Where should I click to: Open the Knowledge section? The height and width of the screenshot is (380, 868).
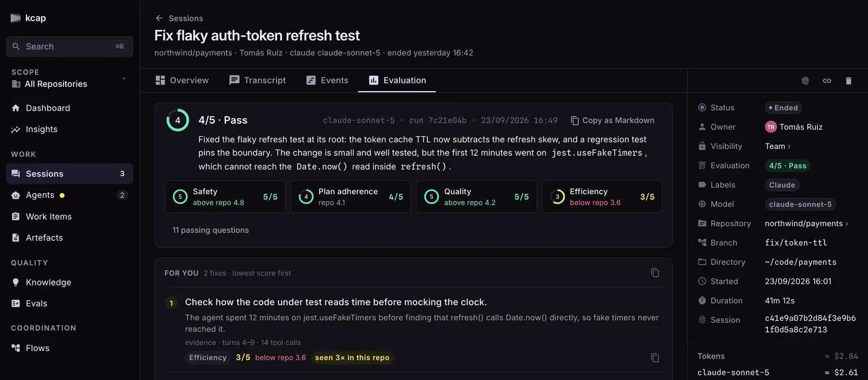pyautogui.click(x=69, y=282)
